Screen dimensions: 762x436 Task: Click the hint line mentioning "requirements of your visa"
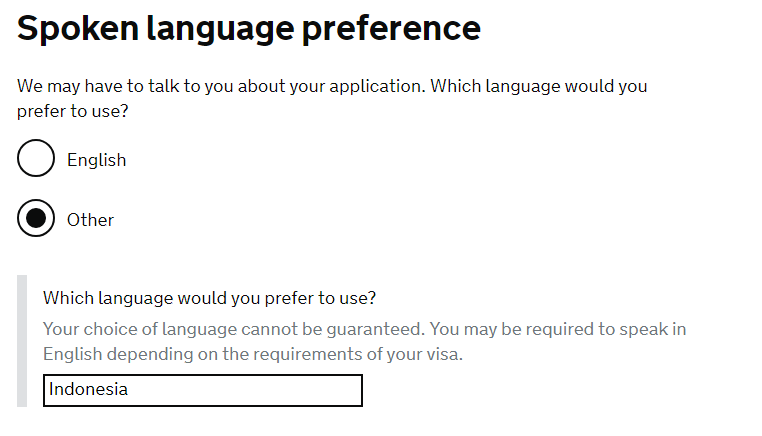253,354
